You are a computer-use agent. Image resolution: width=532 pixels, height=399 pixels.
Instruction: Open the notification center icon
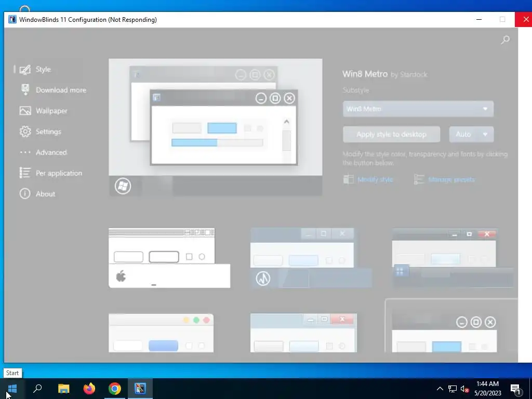(x=516, y=389)
